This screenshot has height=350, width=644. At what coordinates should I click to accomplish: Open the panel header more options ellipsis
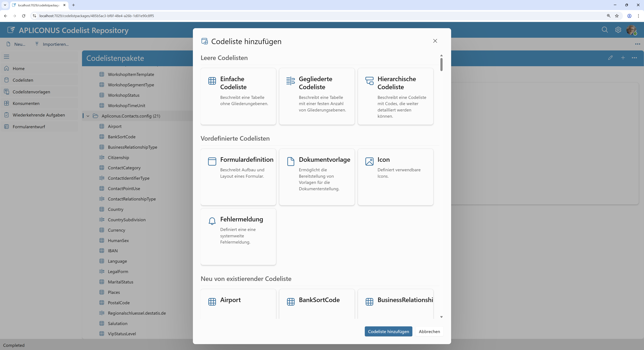[634, 58]
